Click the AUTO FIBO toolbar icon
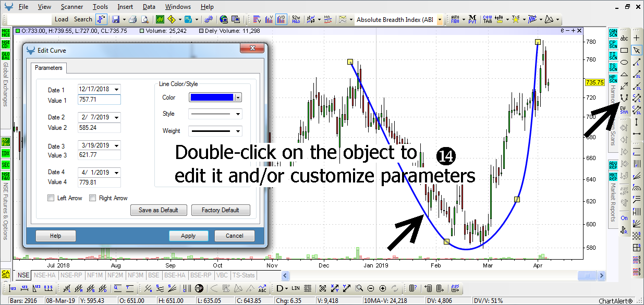644x305 pixels. [454, 19]
